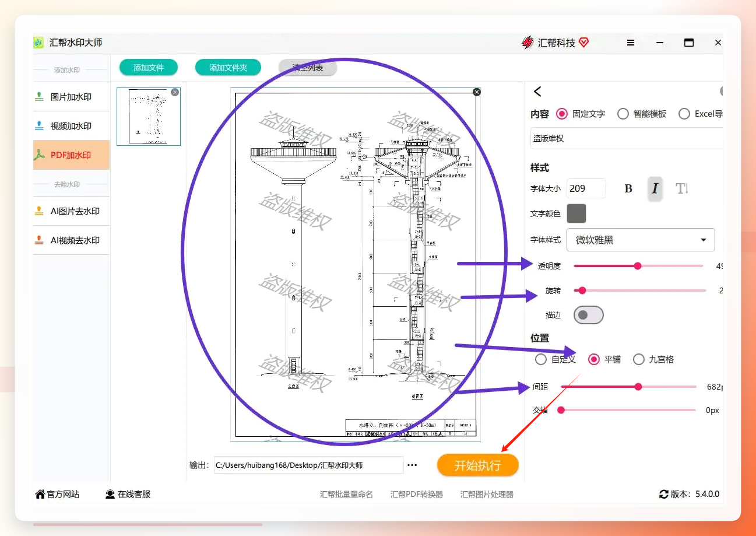Minimize the 汇帮水印大师 window
This screenshot has width=756, height=536.
660,43
